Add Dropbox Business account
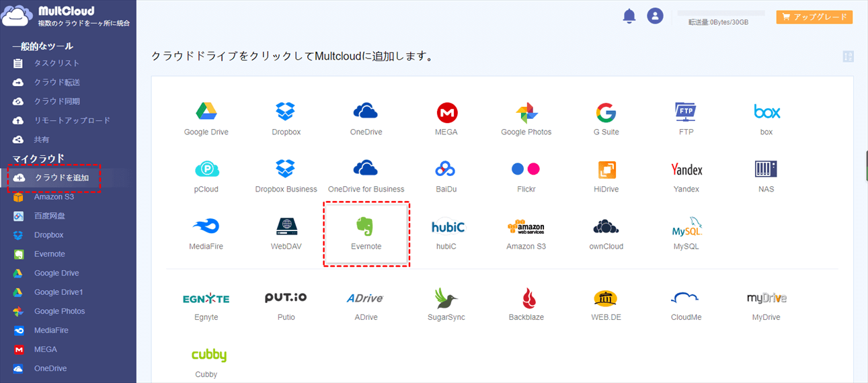This screenshot has height=383, width=868. click(x=286, y=177)
